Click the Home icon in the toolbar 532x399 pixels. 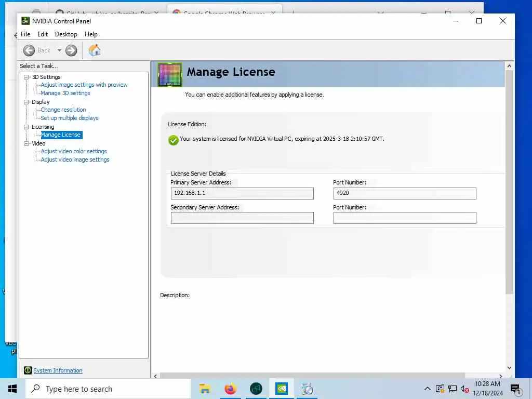[95, 50]
